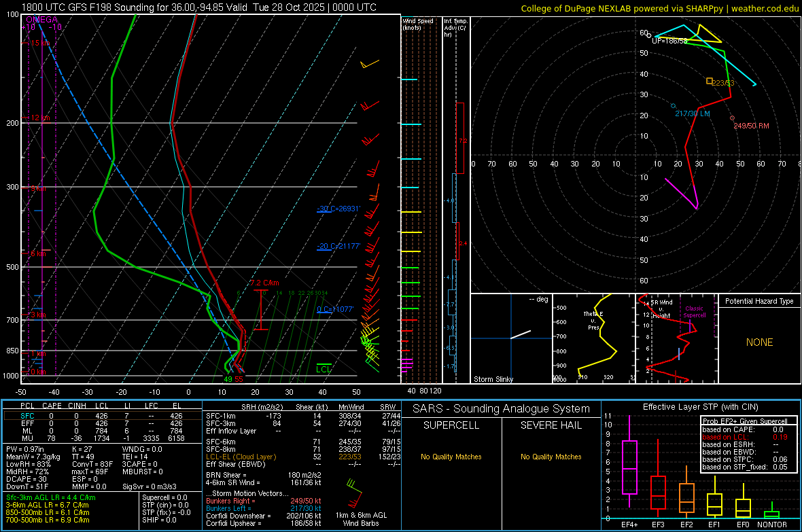Click the Classic Supercell label
The width and height of the screenshot is (802, 532).
[x=694, y=312]
